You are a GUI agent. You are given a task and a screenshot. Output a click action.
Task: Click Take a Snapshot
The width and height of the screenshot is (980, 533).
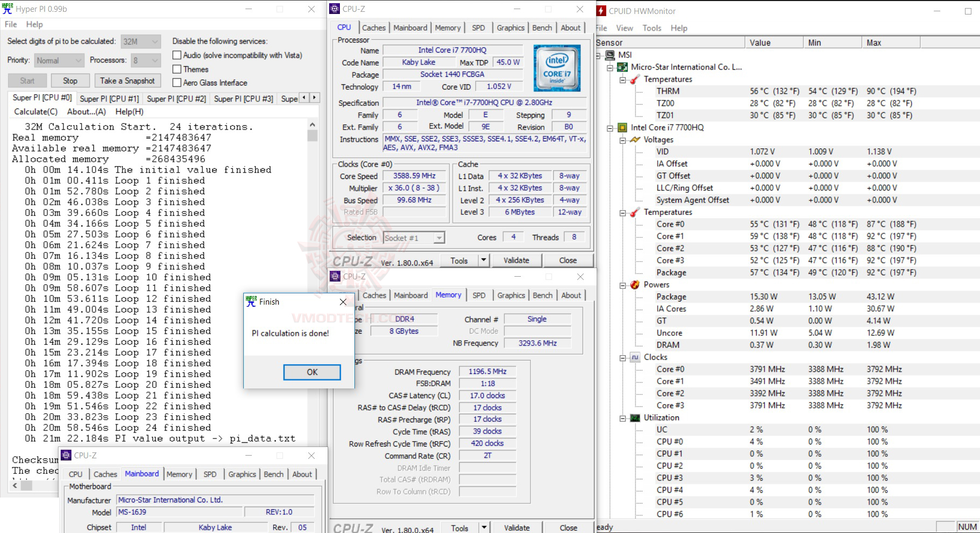click(x=127, y=81)
